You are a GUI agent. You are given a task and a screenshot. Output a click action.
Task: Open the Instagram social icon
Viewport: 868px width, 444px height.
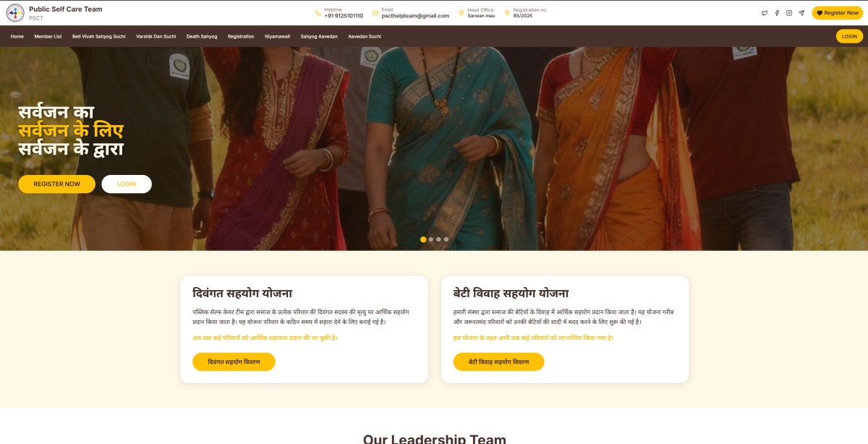pyautogui.click(x=789, y=13)
